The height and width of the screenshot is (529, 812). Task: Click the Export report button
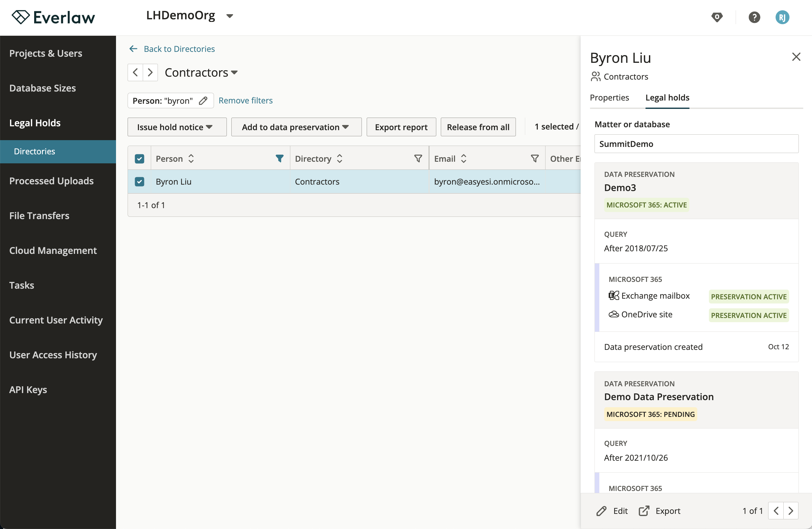[401, 127]
